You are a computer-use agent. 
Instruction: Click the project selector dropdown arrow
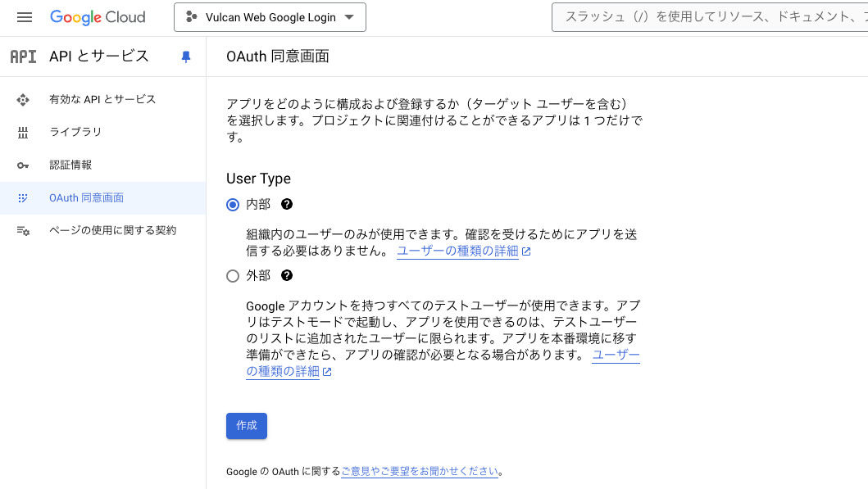pyautogui.click(x=349, y=17)
